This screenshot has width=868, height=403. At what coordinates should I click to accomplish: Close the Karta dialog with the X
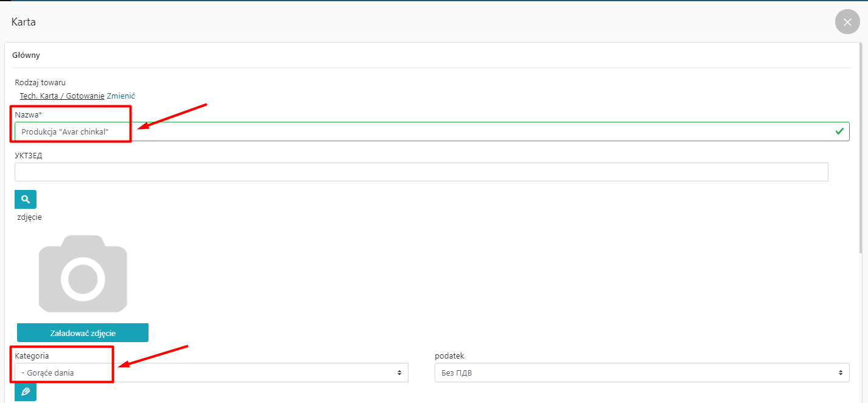[847, 22]
